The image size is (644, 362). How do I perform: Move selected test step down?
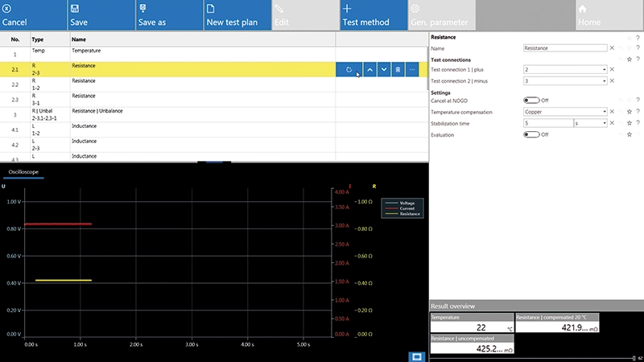pos(384,71)
